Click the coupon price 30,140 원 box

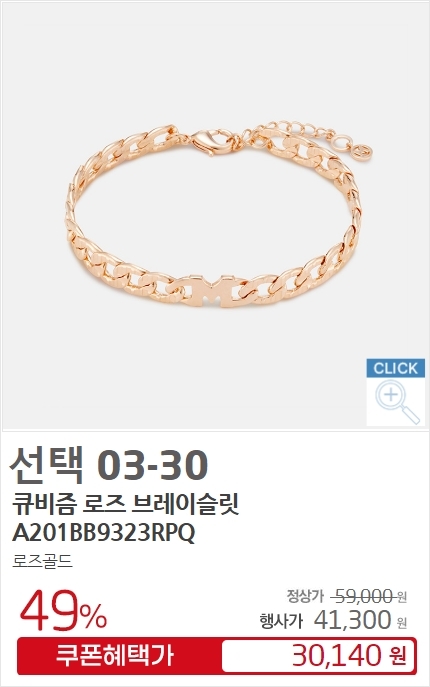tap(318, 656)
